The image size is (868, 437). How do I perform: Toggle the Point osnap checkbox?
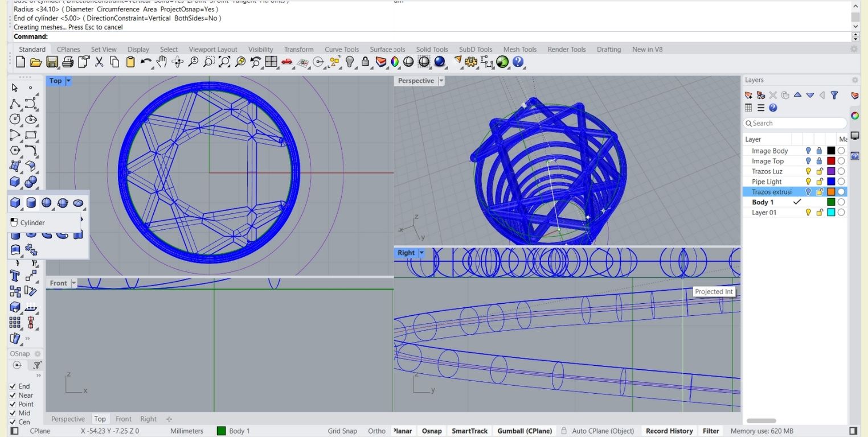coord(13,405)
